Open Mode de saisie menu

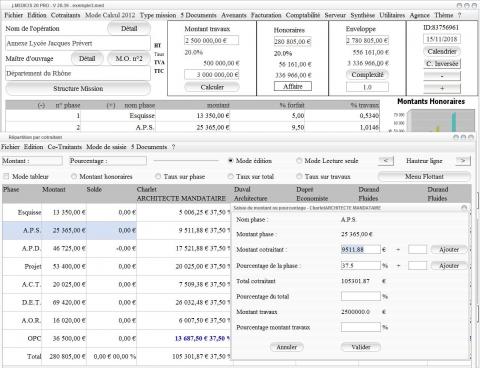pos(106,147)
